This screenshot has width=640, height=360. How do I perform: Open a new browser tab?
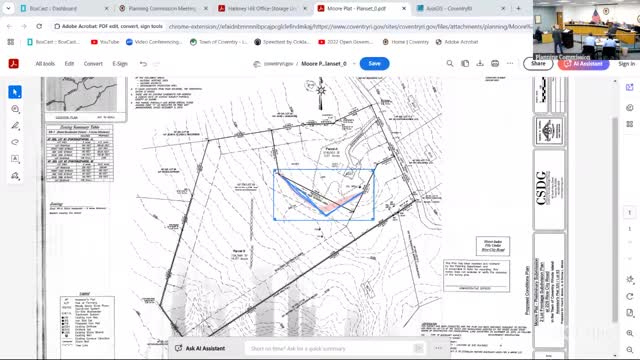click(518, 8)
